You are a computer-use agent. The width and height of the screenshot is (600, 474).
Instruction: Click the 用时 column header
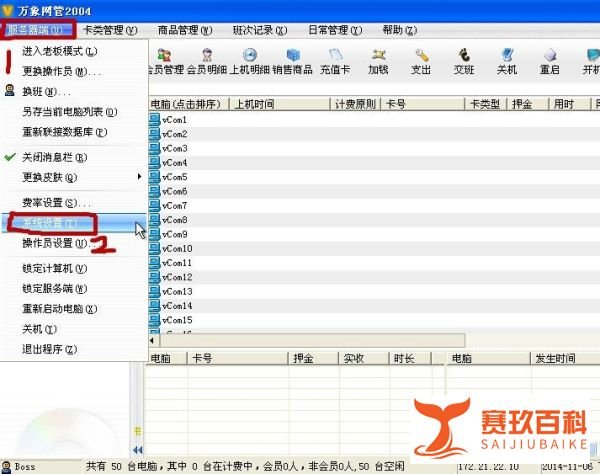[x=570, y=104]
